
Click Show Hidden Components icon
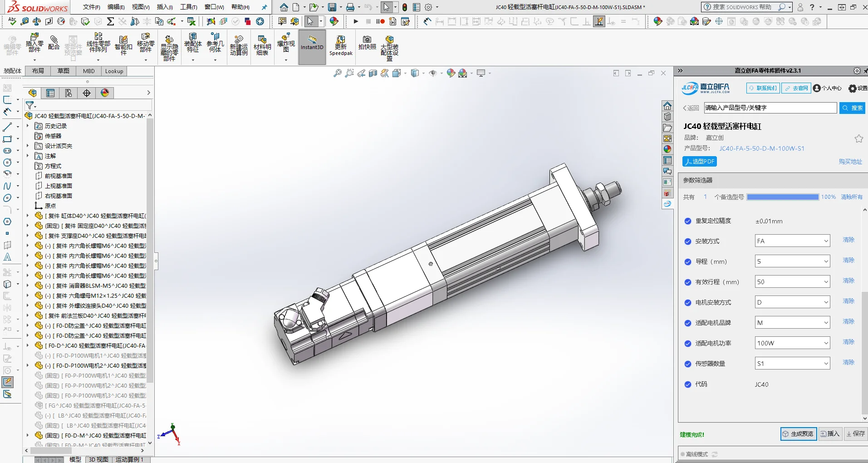169,48
